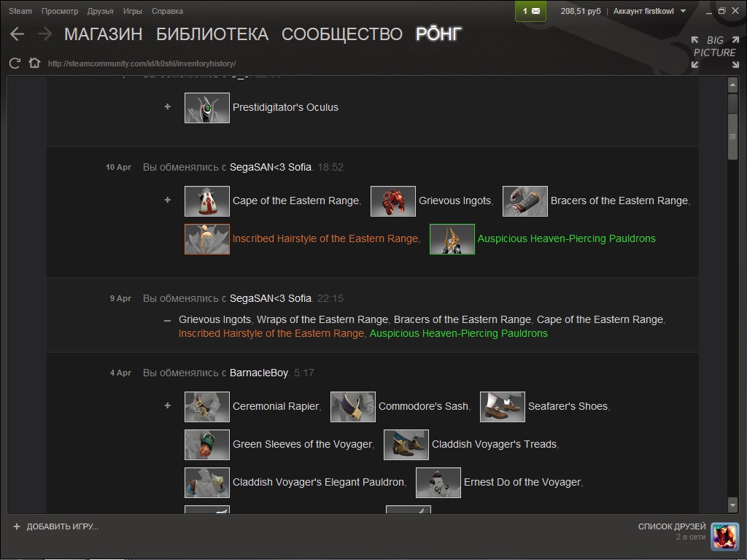Screen dimensions: 747x560
Task: Click the Seafarer's Shoes item name
Action: click(x=568, y=406)
